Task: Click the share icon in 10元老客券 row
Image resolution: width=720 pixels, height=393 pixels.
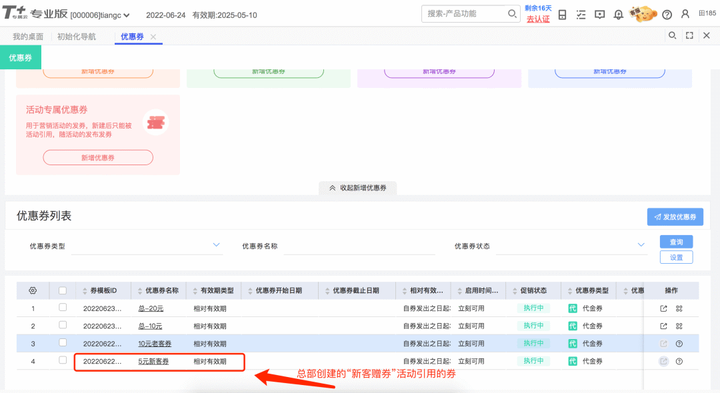Action: [x=663, y=343]
